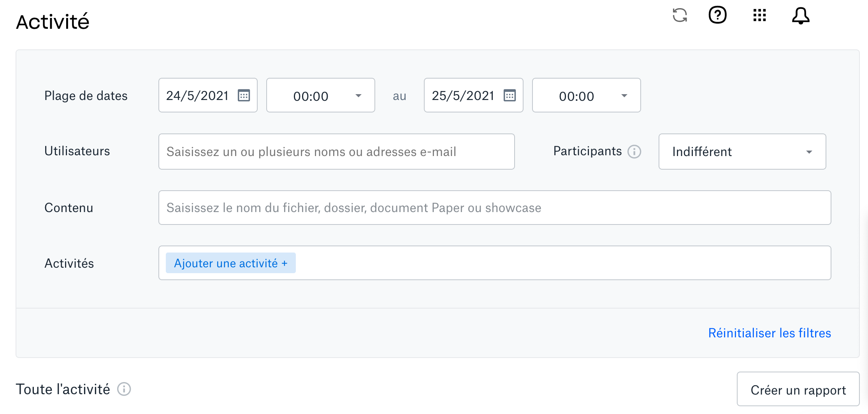868x414 pixels.
Task: Click the Participants info icon
Action: (634, 151)
